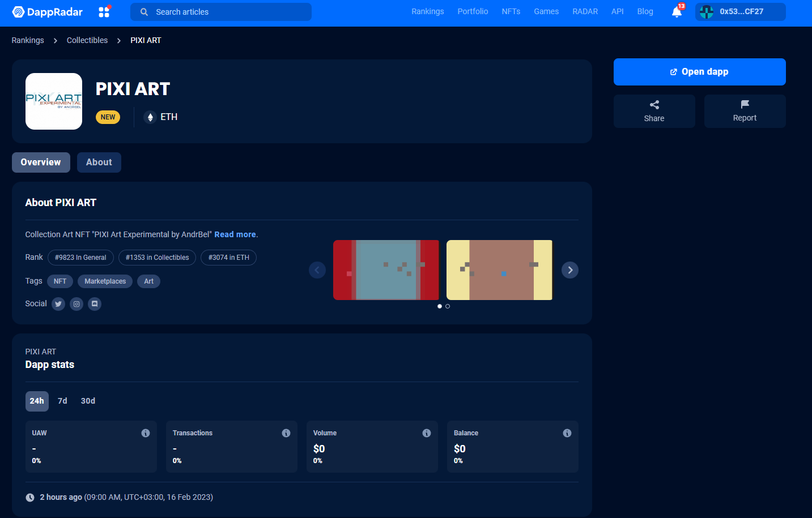
Task: Advance the image carousel with right arrow
Action: click(569, 270)
